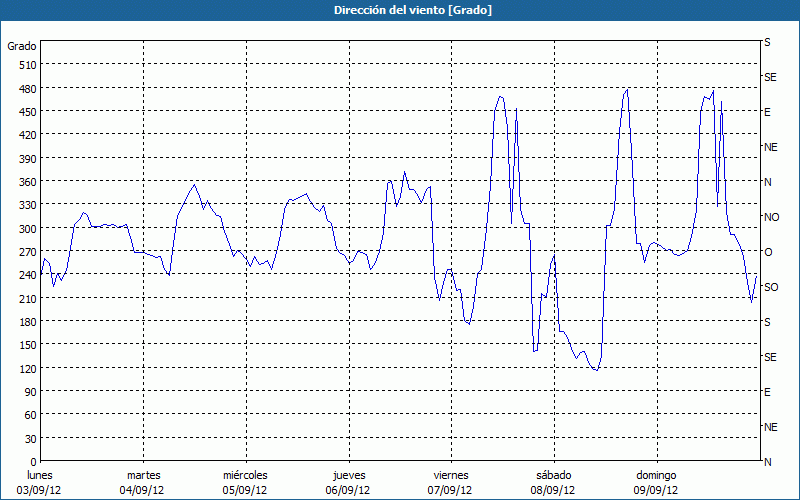Select the 'viernes 07/09/12' date label
The width and height of the screenshot is (800, 500).
[450, 482]
